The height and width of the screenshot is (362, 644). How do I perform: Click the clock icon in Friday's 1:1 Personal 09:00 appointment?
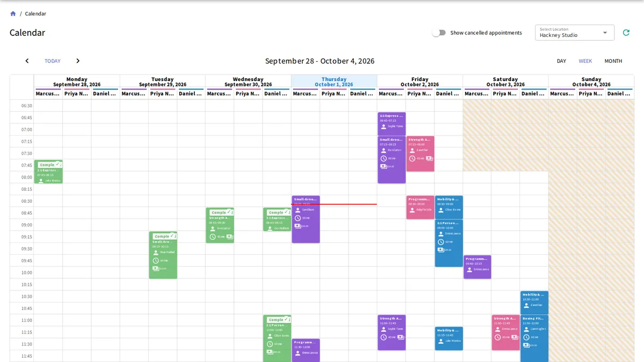[441, 242]
